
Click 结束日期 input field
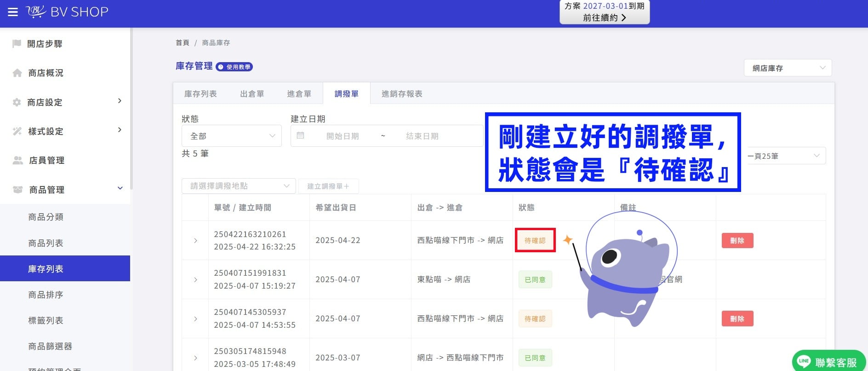tap(422, 136)
